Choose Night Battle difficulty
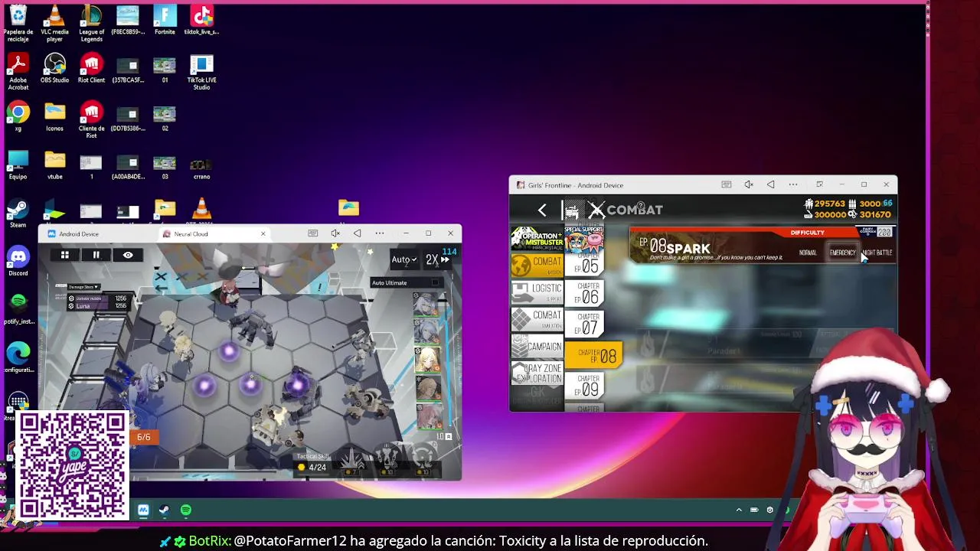The width and height of the screenshot is (980, 551). [877, 253]
